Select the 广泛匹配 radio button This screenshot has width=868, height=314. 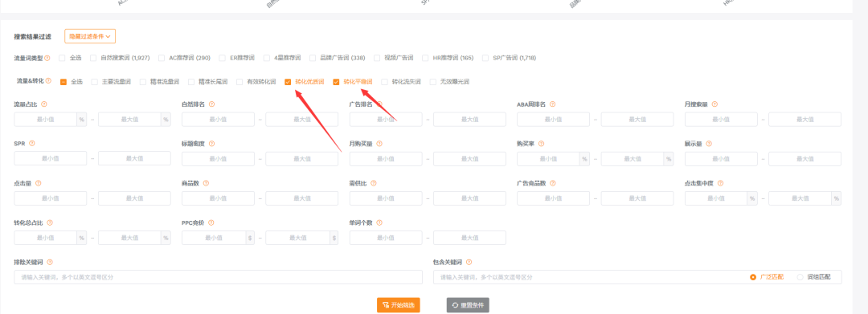point(753,277)
